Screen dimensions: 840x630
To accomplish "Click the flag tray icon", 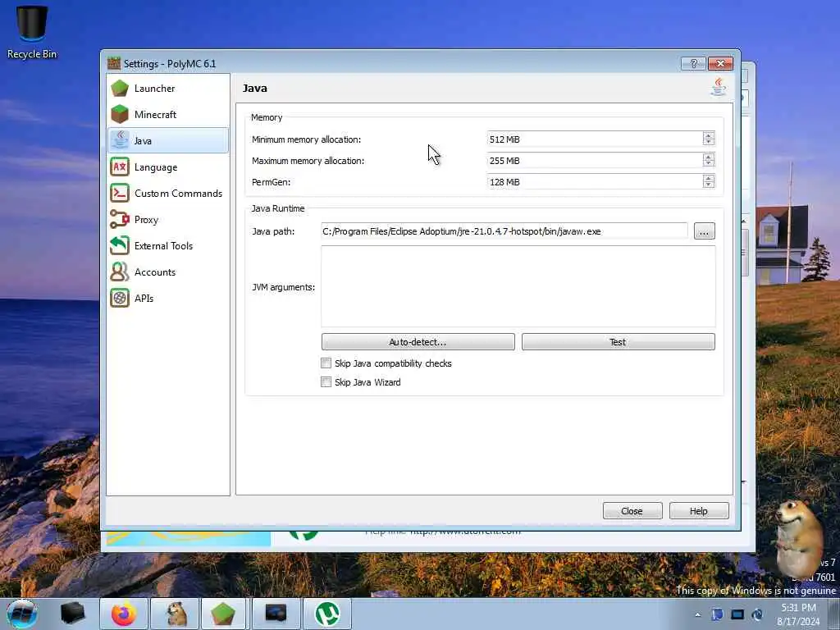I will (717, 614).
